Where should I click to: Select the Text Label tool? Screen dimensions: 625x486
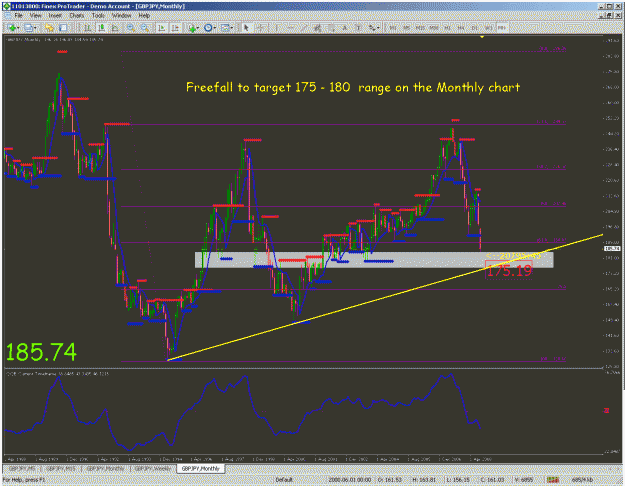(x=358, y=28)
